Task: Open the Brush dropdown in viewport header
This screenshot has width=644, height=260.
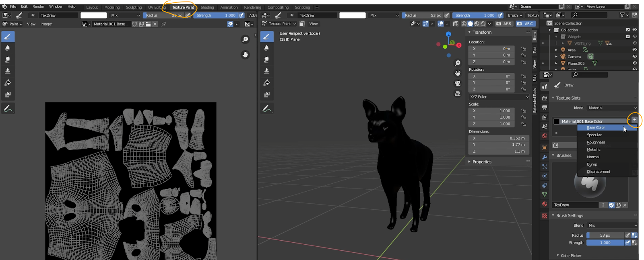Action: (515, 15)
